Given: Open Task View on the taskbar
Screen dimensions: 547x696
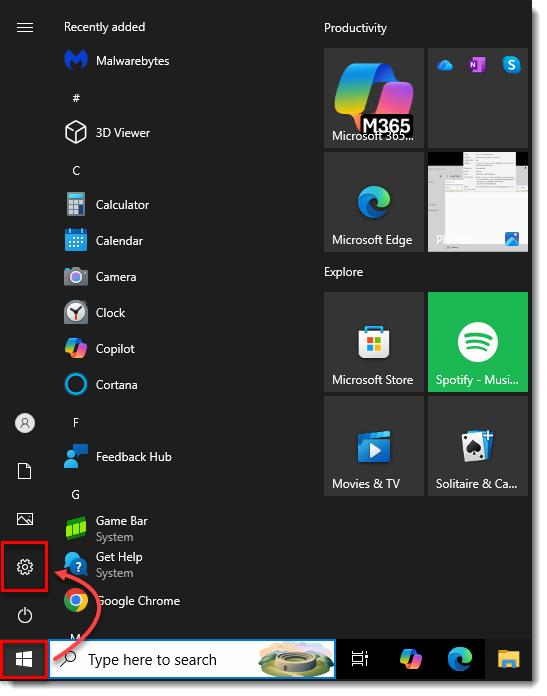Looking at the screenshot, I should click(360, 659).
